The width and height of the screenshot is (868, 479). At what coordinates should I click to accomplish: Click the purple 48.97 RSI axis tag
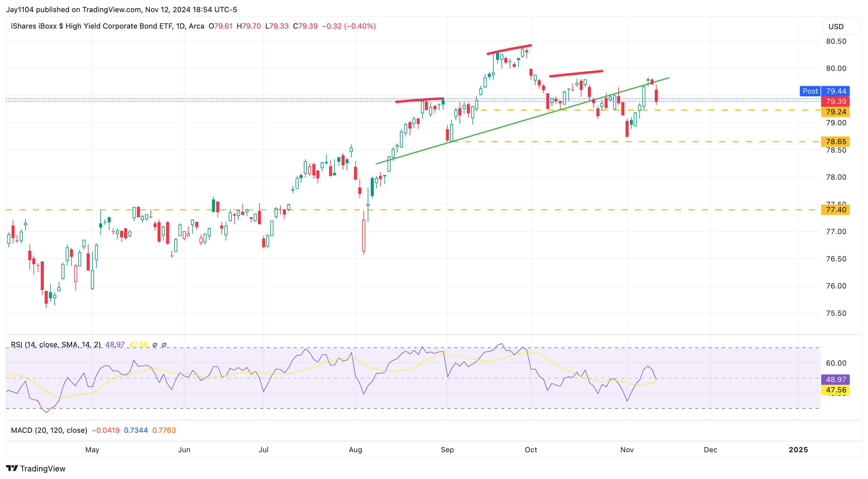click(x=836, y=379)
